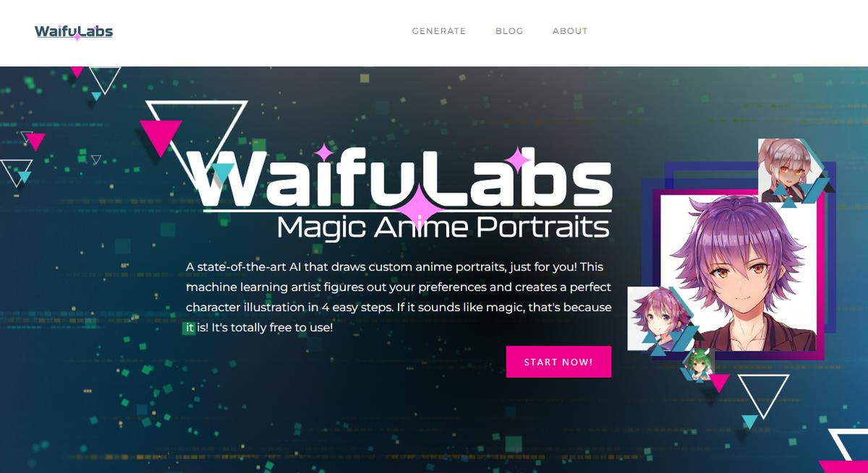
Task: Click the WaifuLabs logo in the header
Action: point(74,32)
